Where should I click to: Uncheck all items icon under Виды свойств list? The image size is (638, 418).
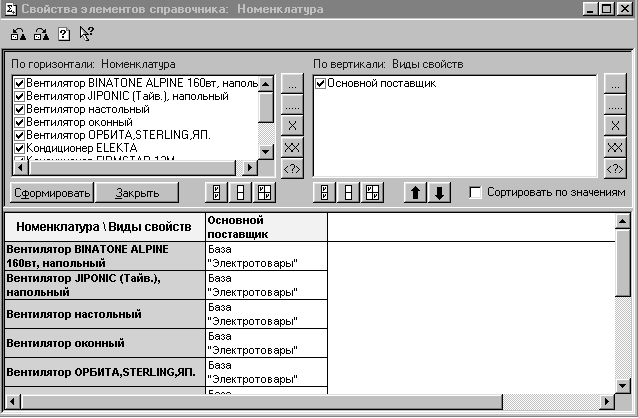tap(348, 193)
